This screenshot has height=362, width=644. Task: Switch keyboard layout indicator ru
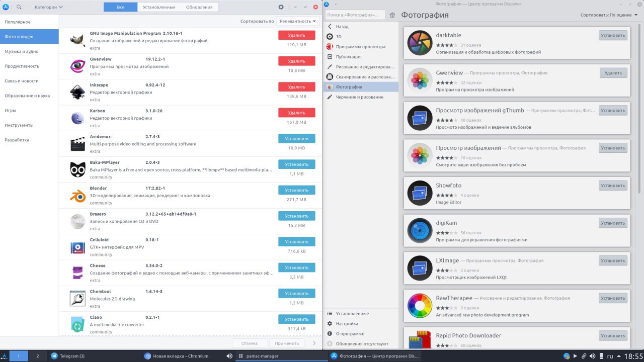click(610, 356)
